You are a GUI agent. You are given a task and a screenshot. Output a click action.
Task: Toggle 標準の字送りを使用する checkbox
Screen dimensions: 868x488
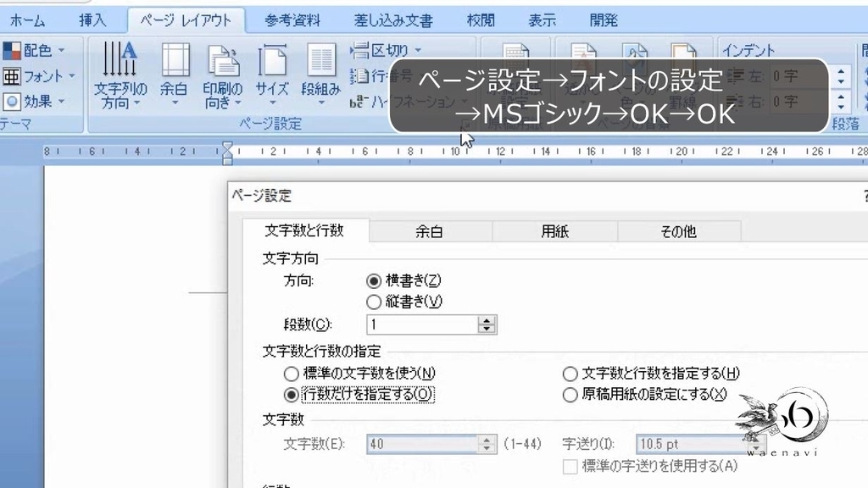(x=570, y=467)
